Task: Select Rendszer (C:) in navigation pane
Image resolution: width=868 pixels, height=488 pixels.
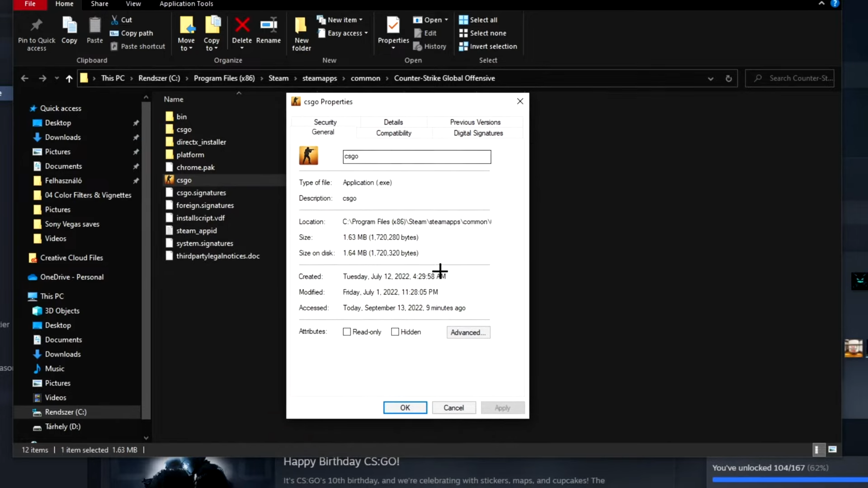Action: tap(65, 412)
